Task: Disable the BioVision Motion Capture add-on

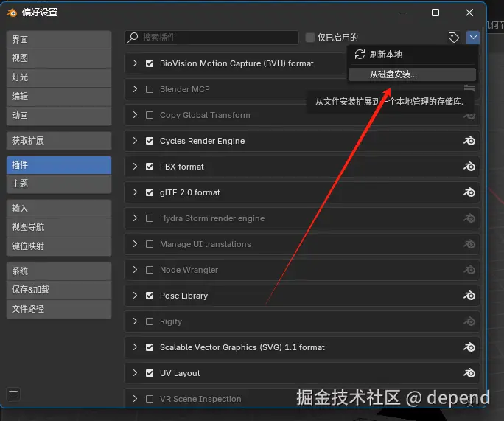Action: (x=150, y=63)
